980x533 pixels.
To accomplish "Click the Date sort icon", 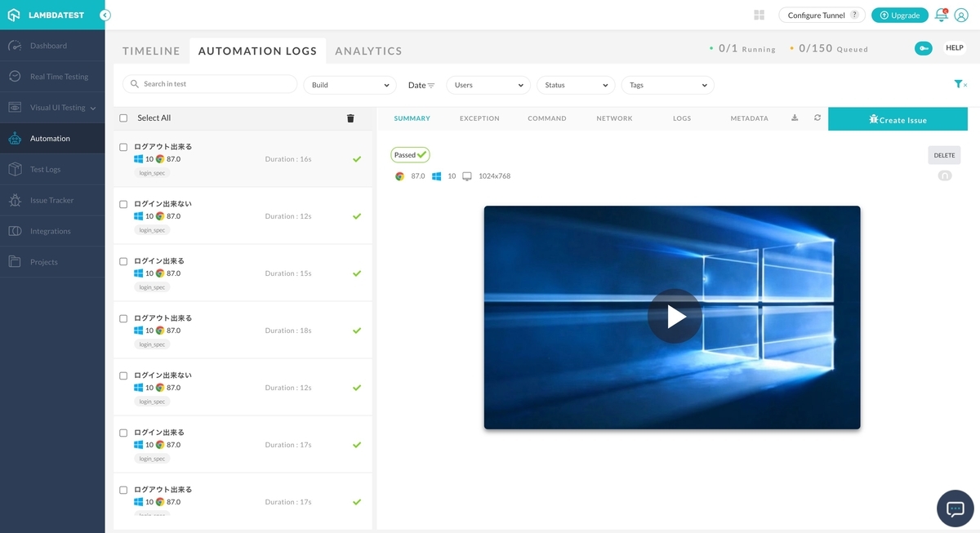I will 431,85.
